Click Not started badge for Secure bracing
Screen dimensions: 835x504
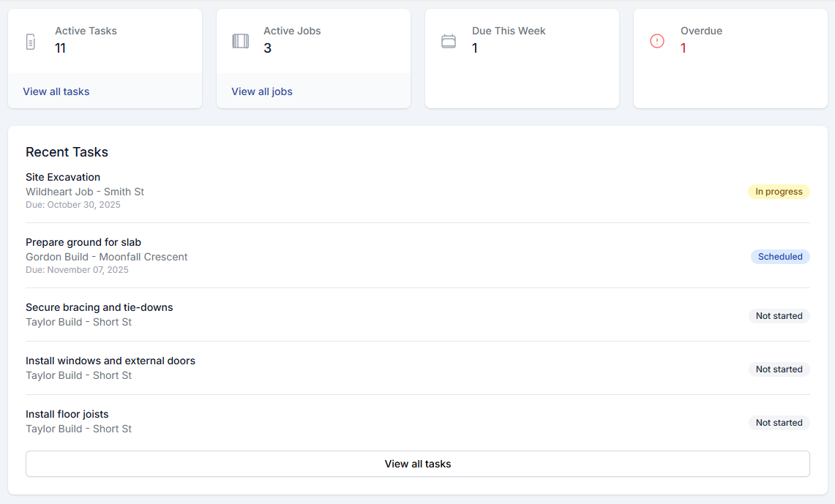[x=779, y=316]
